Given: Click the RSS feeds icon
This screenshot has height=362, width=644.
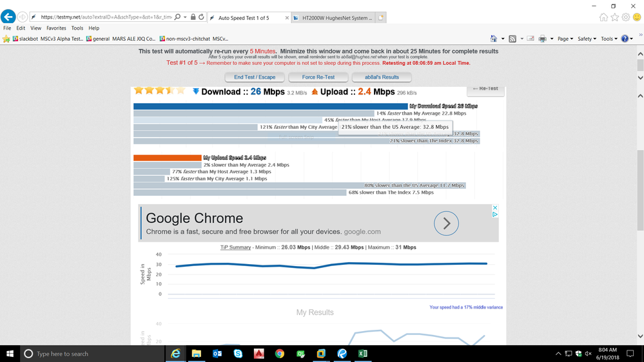Looking at the screenshot, I should pos(512,39).
